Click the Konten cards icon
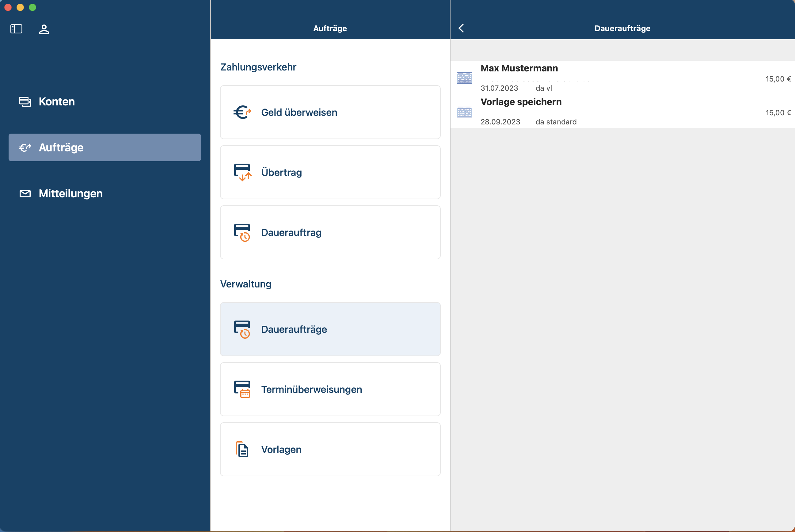This screenshot has height=532, width=795. coord(25,101)
